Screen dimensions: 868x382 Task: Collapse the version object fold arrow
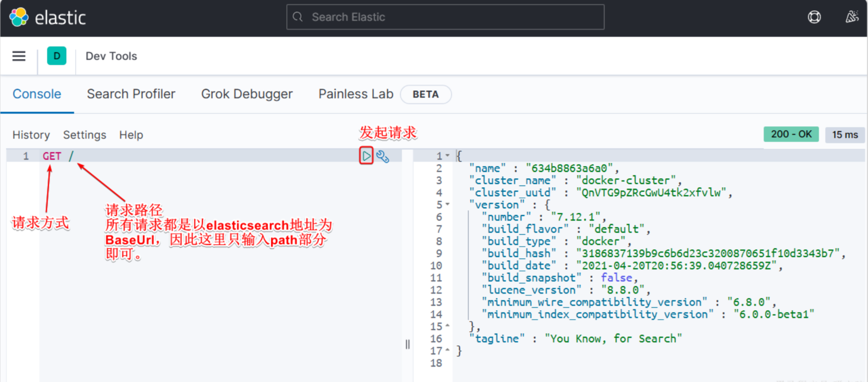click(x=447, y=204)
